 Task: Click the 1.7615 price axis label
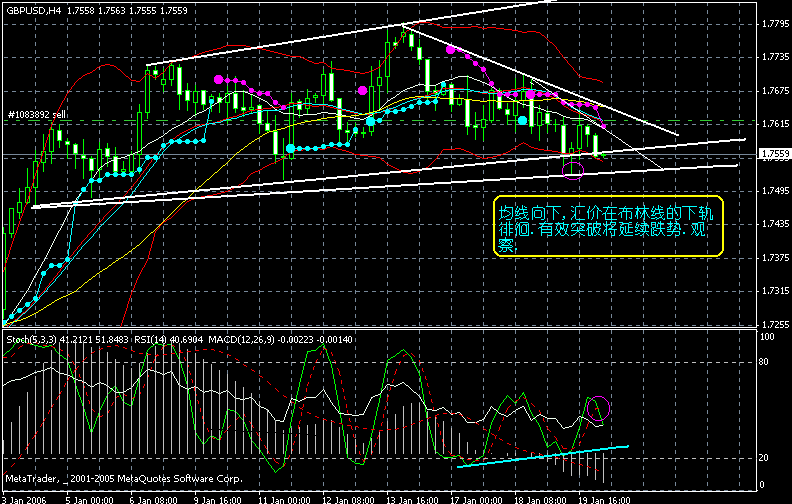775,124
